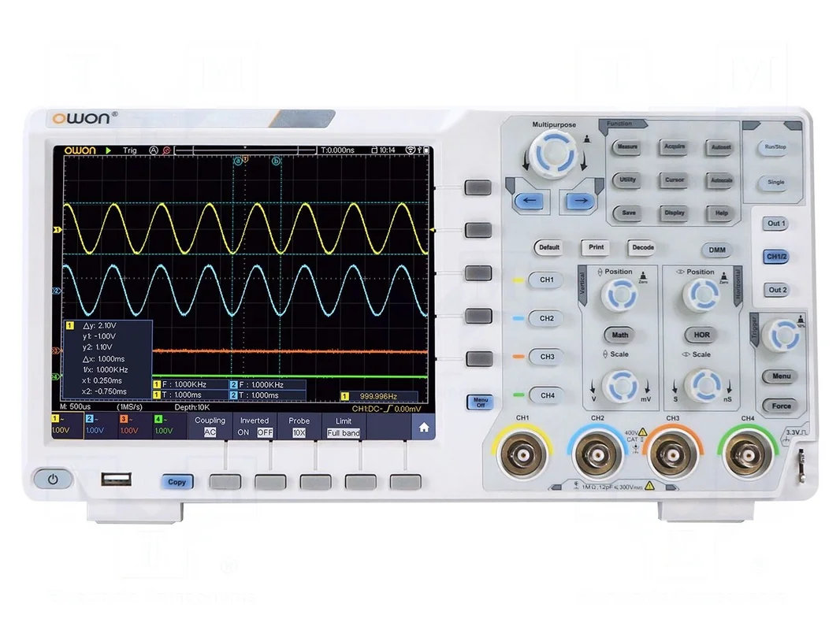Viewport: 840px width, 630px height.
Task: Open the trigger Menu button
Action: pyautogui.click(x=781, y=376)
